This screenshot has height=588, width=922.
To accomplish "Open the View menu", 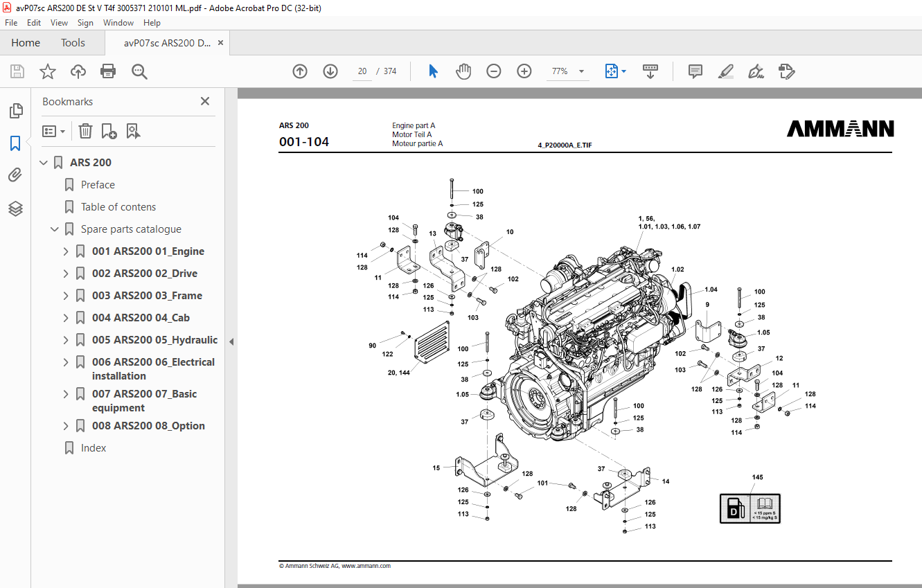I will click(60, 23).
